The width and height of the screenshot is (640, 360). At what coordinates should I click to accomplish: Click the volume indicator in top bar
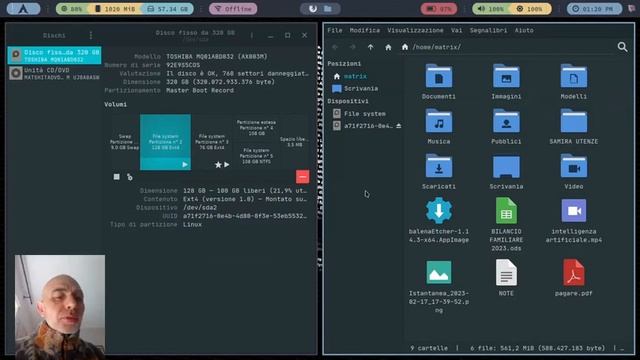tap(492, 9)
